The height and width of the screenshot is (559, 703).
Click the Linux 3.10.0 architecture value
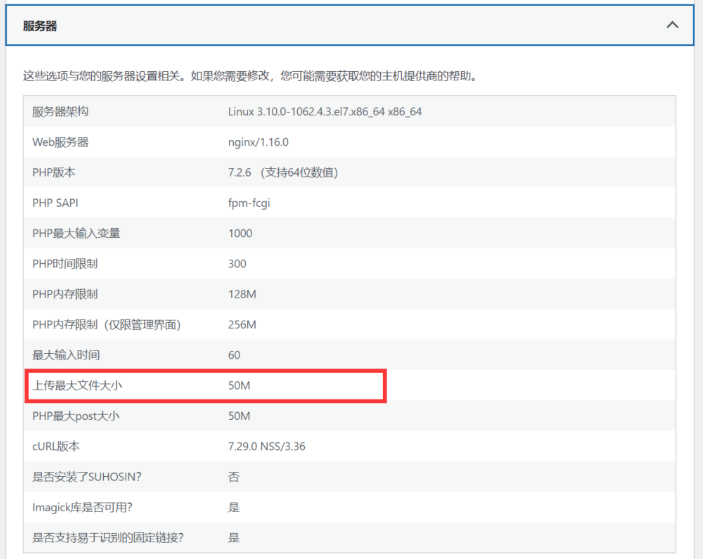tap(324, 111)
